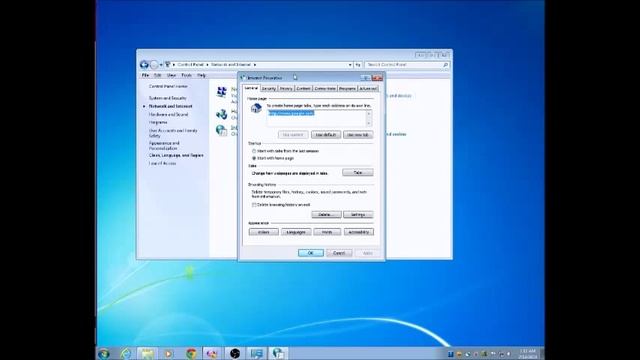Launch Internet Explorer from the taskbar
The height and width of the screenshot is (360, 640).
[126, 353]
